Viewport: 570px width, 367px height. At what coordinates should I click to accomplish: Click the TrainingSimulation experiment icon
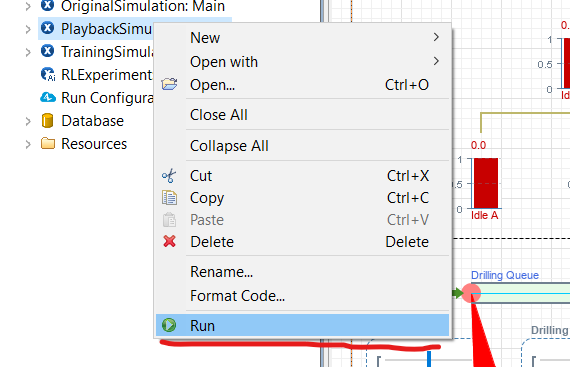tap(47, 51)
